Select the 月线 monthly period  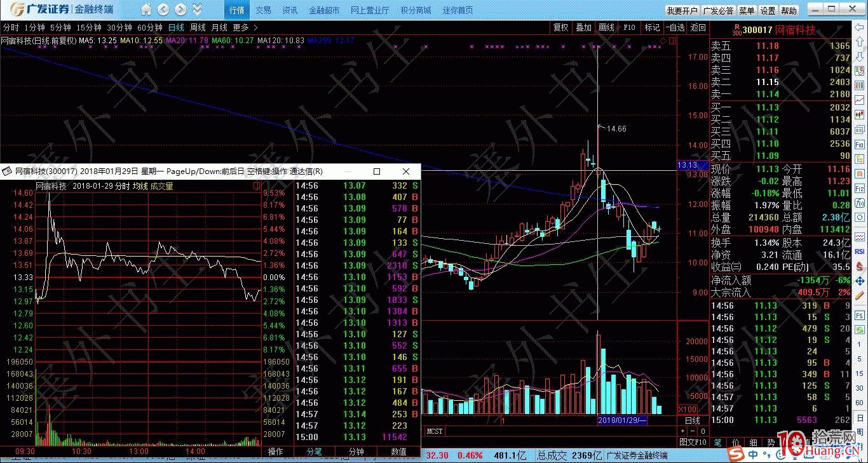tap(219, 27)
